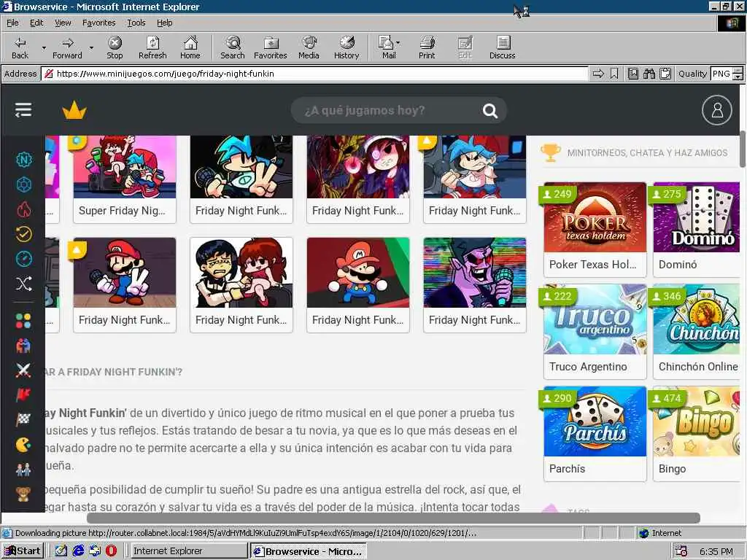Screen dimensions: 747x560
Task: Select the red flag sidebar icon
Action: tap(23, 394)
